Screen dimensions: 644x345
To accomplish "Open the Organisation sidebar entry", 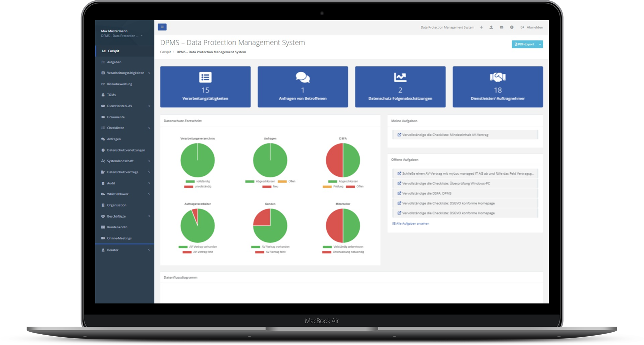I will click(x=116, y=205).
